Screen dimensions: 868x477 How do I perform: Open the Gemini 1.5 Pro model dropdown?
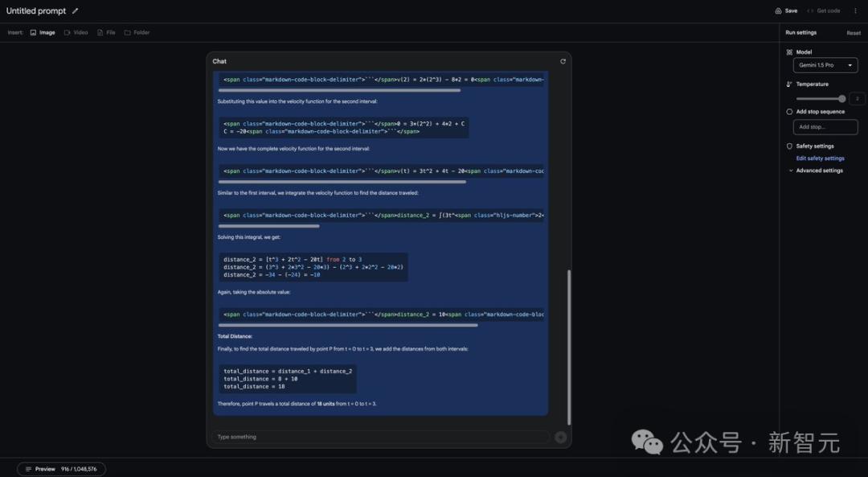(825, 65)
